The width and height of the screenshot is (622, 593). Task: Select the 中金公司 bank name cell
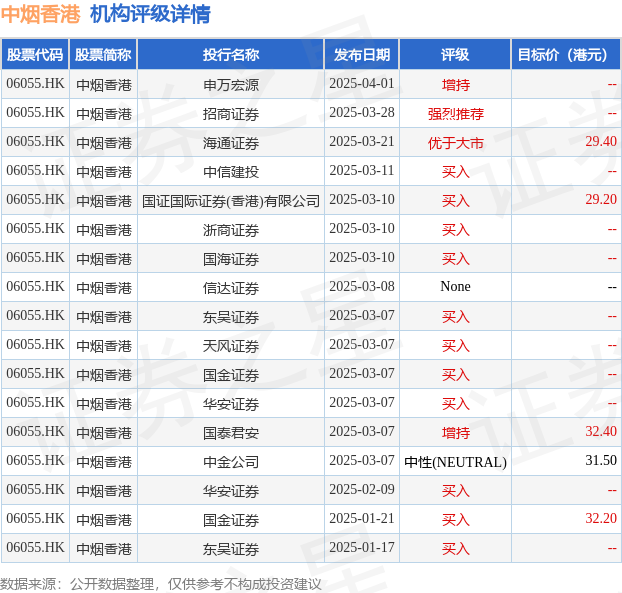pos(231,462)
